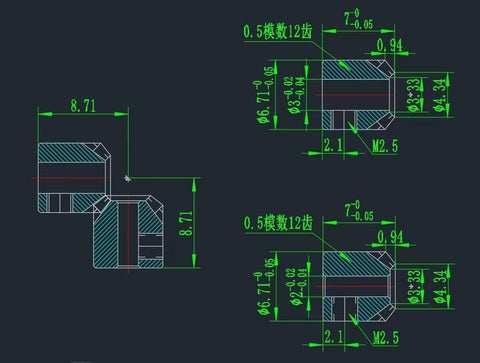Screen dimensions: 480x363
Task: Pick the 0.94 dimension on the Ø2-bore gear
Action: coord(390,237)
